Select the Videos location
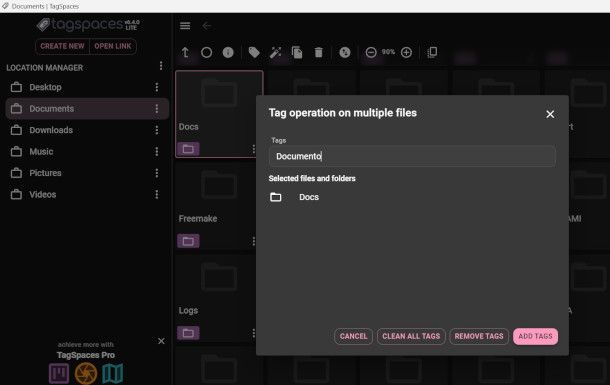The width and height of the screenshot is (610, 385). point(87,194)
